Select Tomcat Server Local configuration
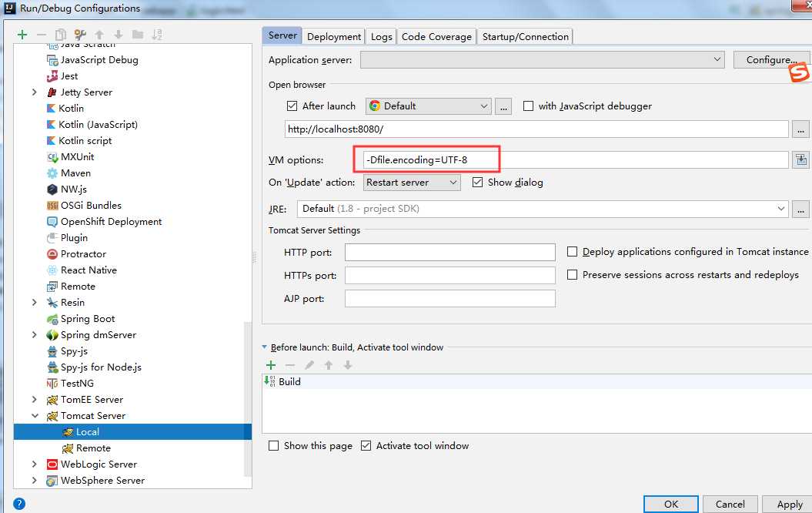Viewport: 812px width, 513px height. point(132,431)
